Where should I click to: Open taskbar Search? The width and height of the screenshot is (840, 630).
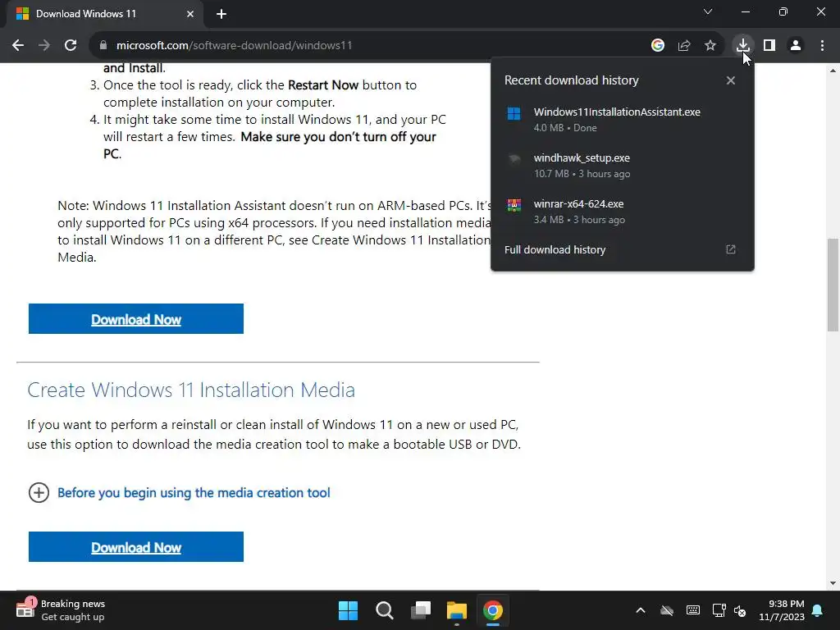pyautogui.click(x=384, y=610)
